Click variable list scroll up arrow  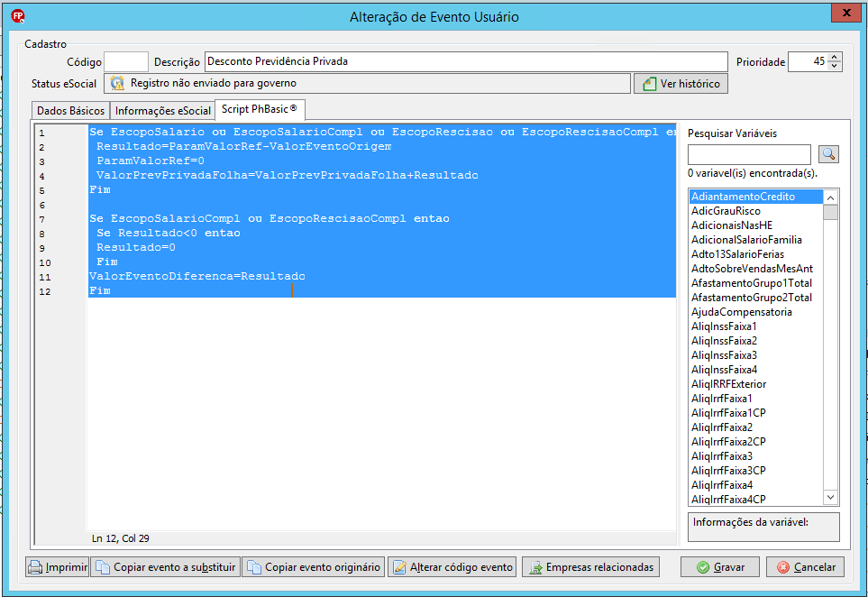[830, 197]
